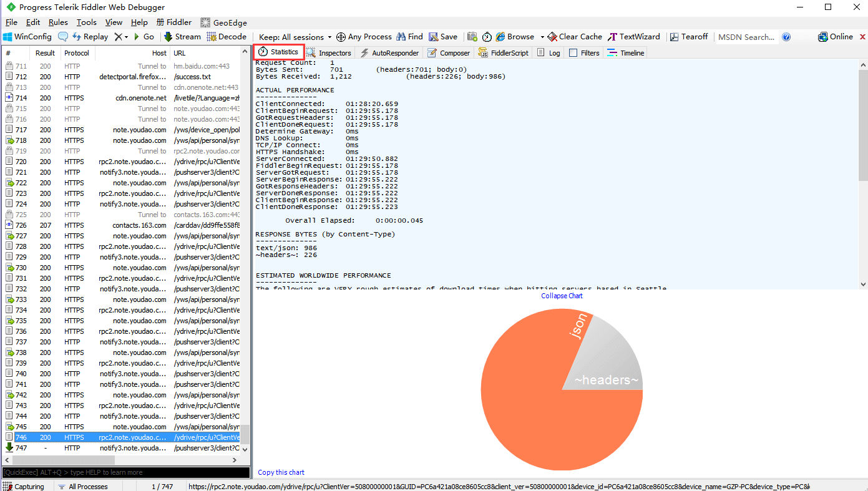Image resolution: width=868 pixels, height=491 pixels.
Task: Open the File menu
Action: tap(11, 22)
